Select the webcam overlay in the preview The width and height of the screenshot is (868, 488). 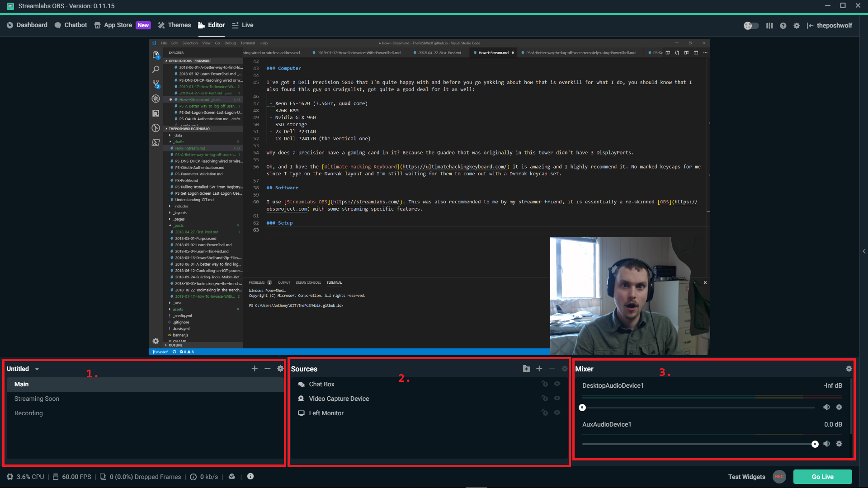[x=630, y=296]
